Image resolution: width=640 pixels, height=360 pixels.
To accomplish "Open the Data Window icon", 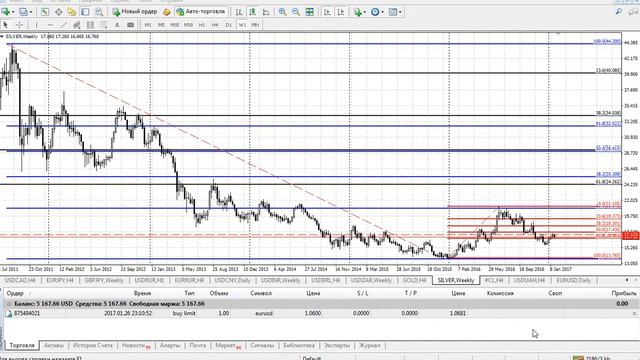I will 58,12.
